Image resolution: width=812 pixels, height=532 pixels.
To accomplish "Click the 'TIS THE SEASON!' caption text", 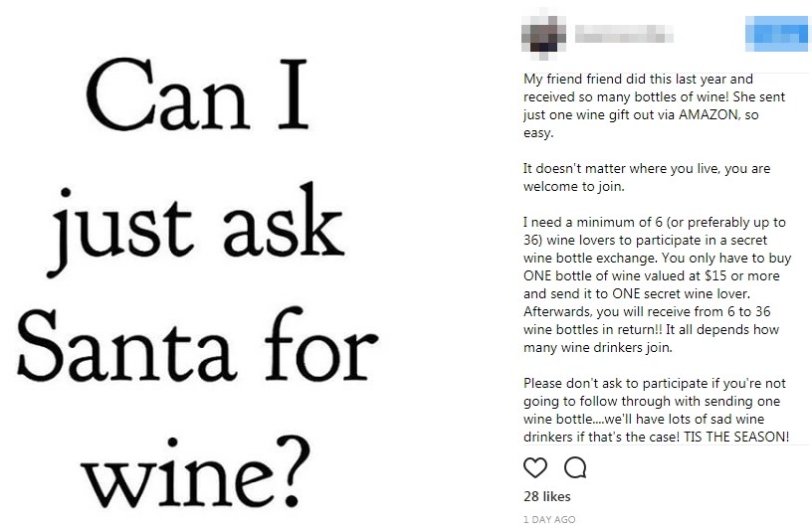I will tap(736, 437).
